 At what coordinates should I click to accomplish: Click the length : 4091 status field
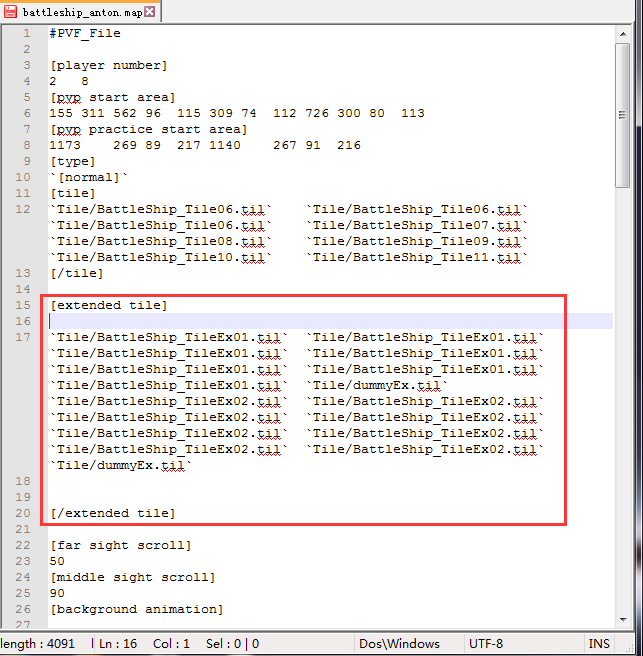(38, 643)
